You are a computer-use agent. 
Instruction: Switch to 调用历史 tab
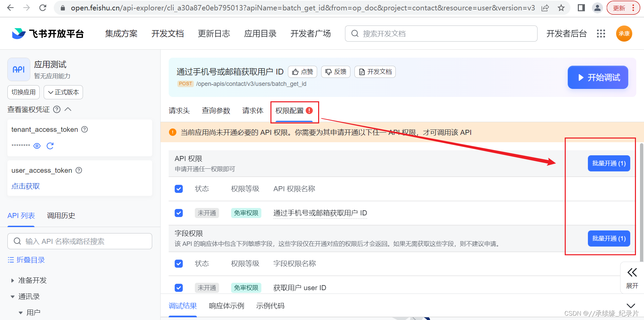(61, 216)
